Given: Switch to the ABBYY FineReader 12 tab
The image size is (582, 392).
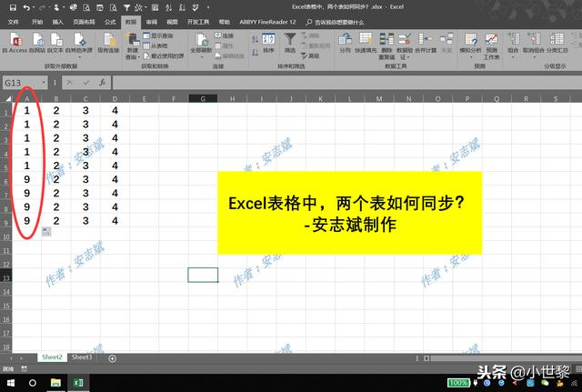Looking at the screenshot, I should [267, 22].
